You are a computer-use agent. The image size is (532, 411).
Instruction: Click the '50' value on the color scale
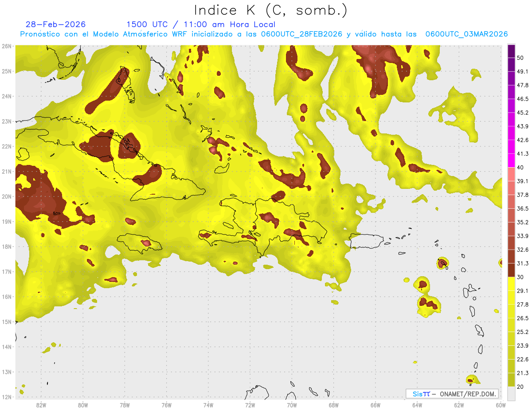tap(521, 58)
